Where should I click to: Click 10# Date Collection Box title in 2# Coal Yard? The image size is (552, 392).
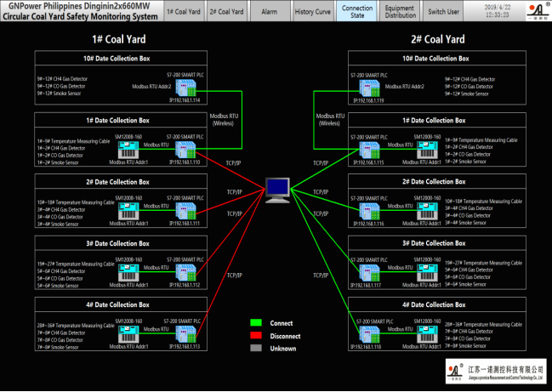435,59
